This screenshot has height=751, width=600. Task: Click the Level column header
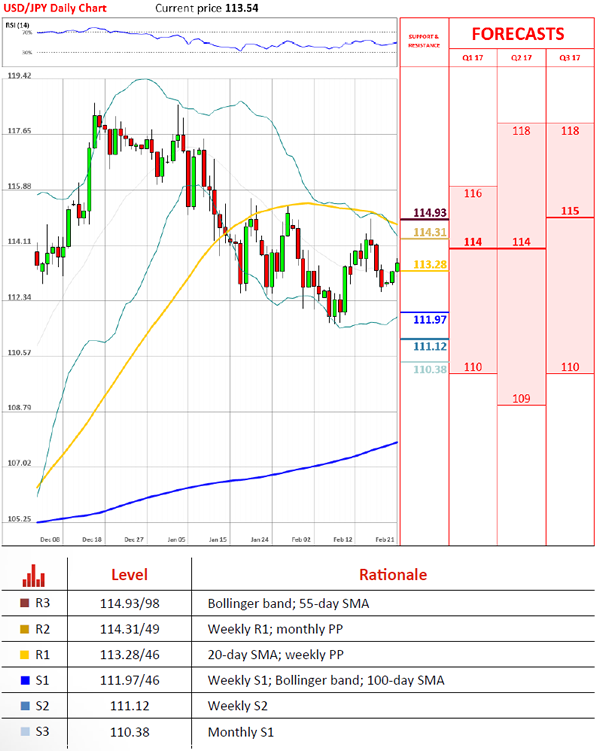[129, 574]
